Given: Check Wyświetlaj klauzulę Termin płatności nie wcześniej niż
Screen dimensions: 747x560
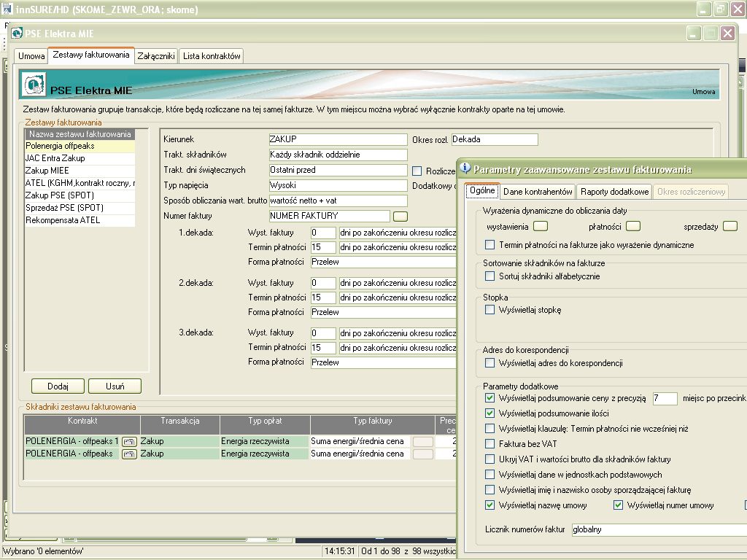Looking at the screenshot, I should [489, 428].
